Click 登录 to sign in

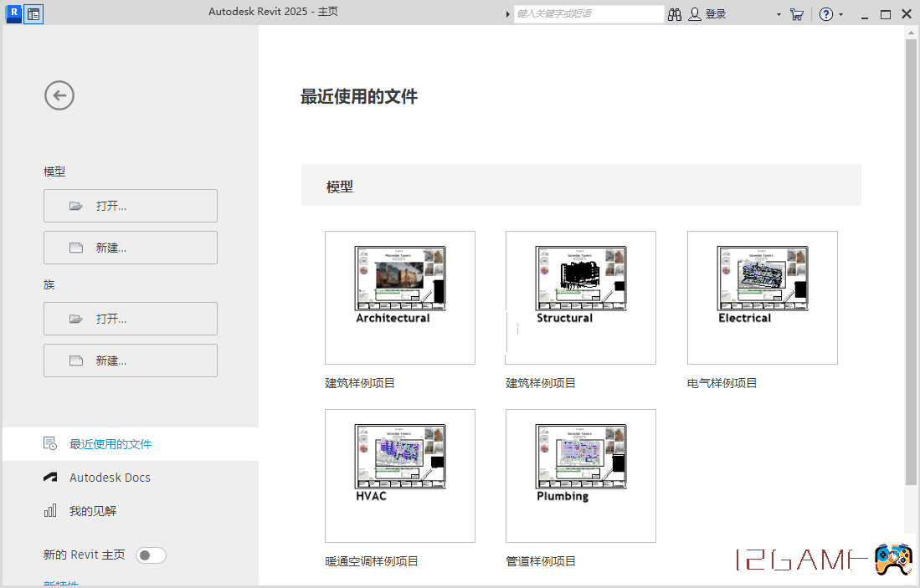(x=715, y=14)
